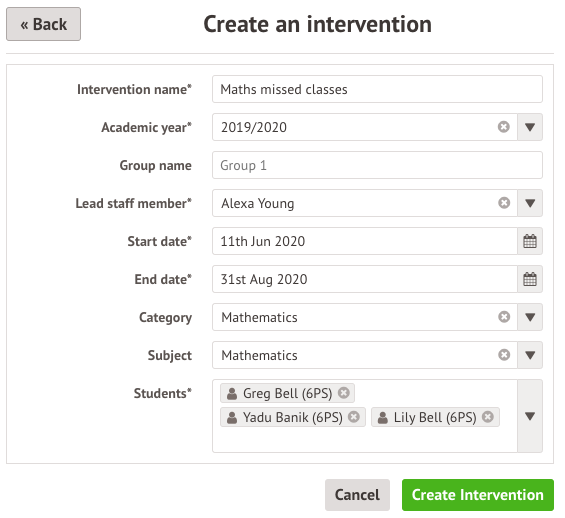Expand the Subject dropdown arrow

[530, 355]
